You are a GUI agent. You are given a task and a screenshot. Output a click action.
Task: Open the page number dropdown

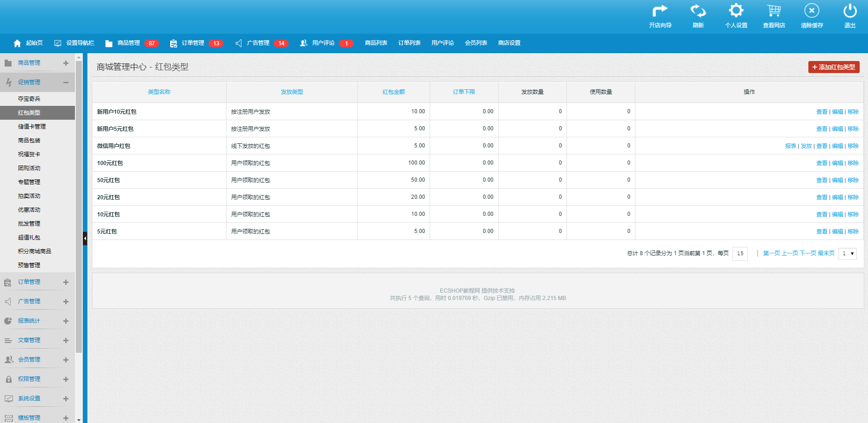point(847,253)
